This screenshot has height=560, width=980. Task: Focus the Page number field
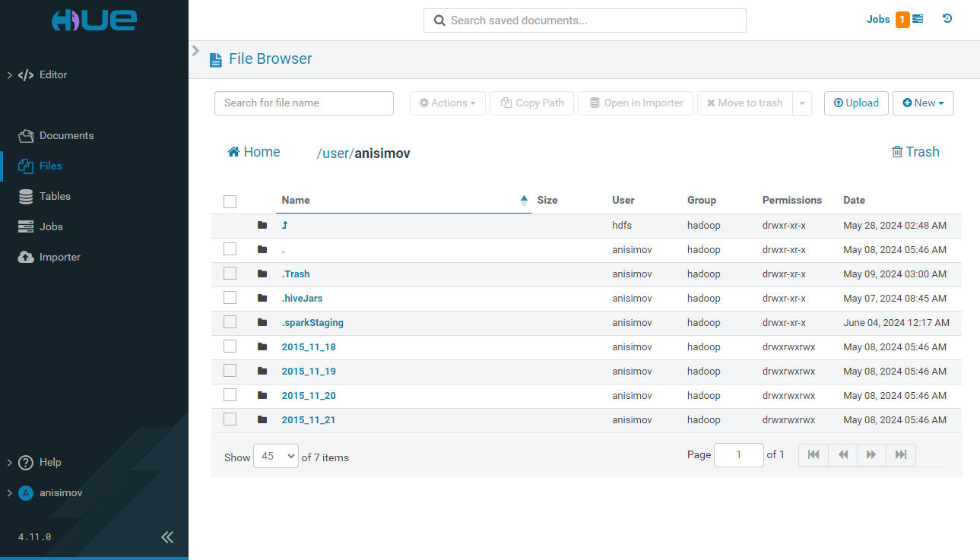(x=739, y=455)
